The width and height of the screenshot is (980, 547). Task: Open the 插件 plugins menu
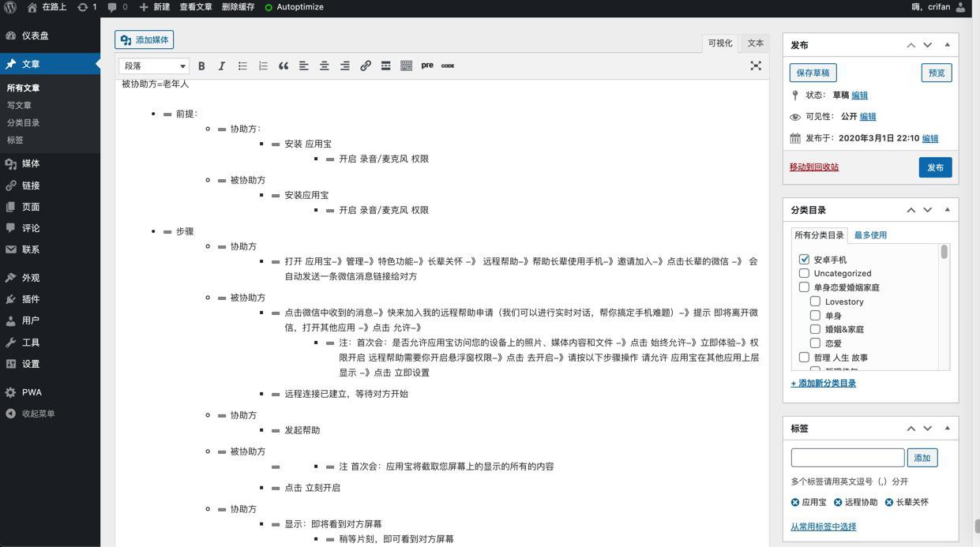click(x=50, y=299)
